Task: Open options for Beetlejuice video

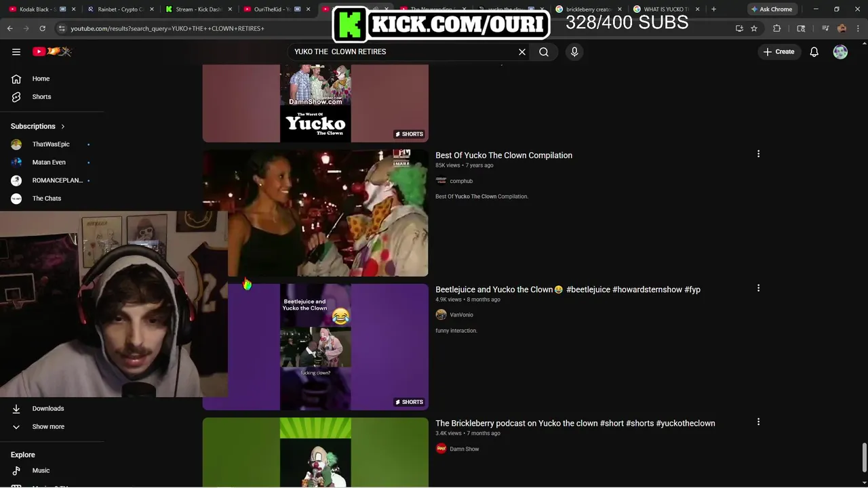Action: [x=758, y=288]
